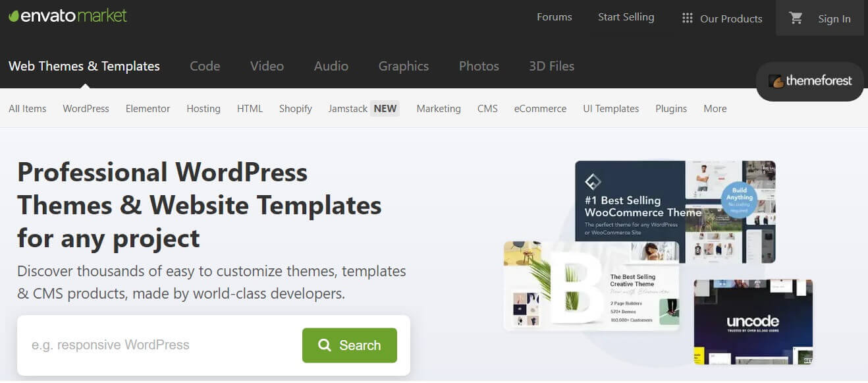
Task: Click the "Discover thousands of easy to customize" text
Action: coord(211,281)
